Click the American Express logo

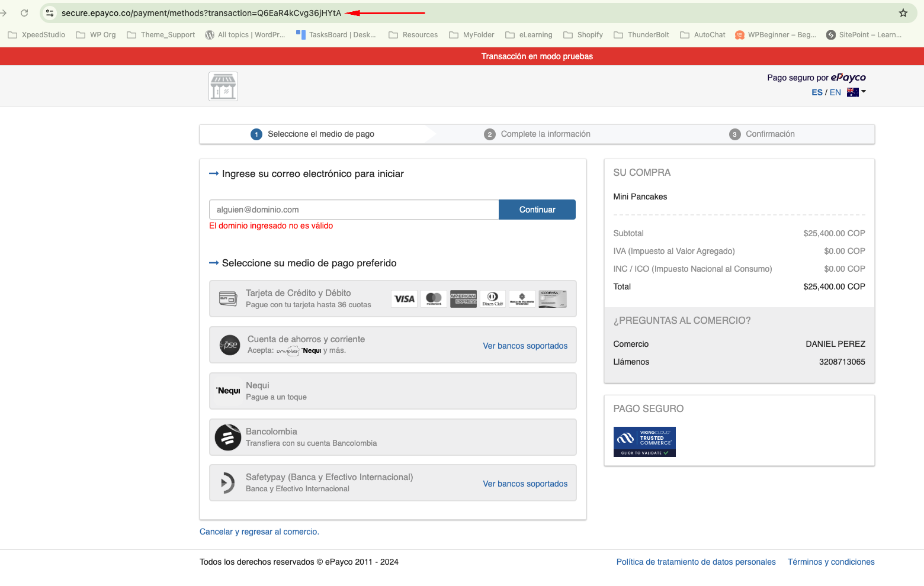click(463, 299)
